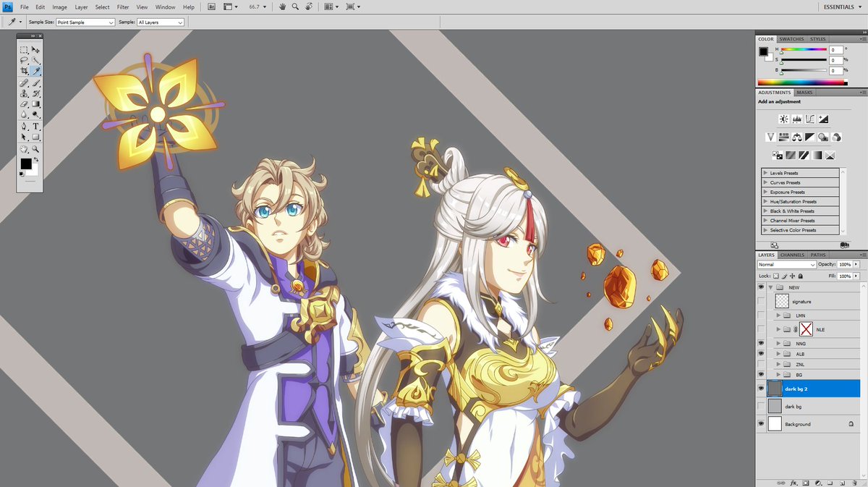Hide the dark bg 2 layer
The image size is (868, 487).
(x=761, y=389)
